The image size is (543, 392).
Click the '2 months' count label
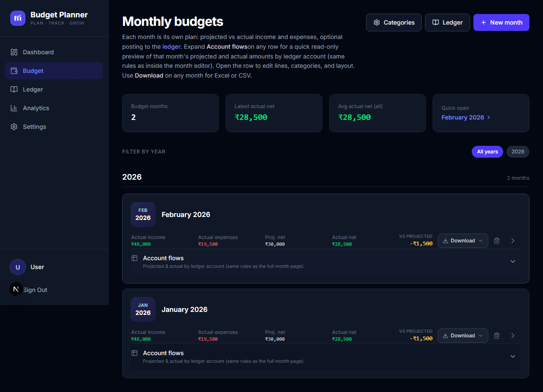click(x=518, y=178)
